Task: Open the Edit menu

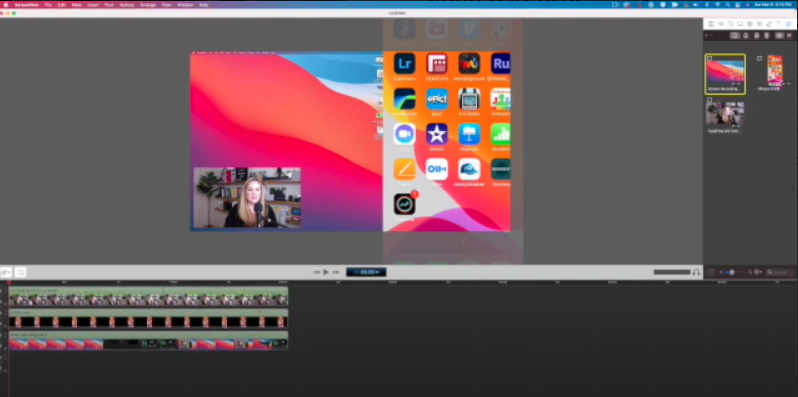Action: (62, 5)
